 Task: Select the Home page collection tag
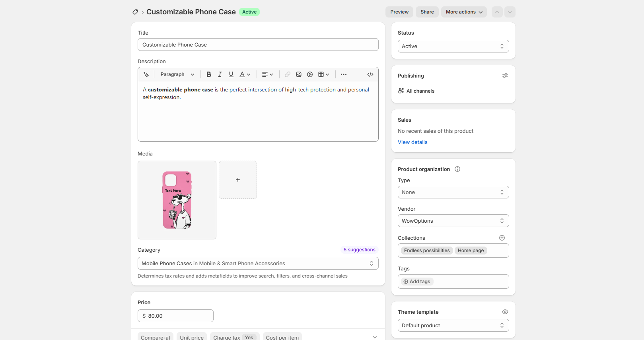pos(471,251)
